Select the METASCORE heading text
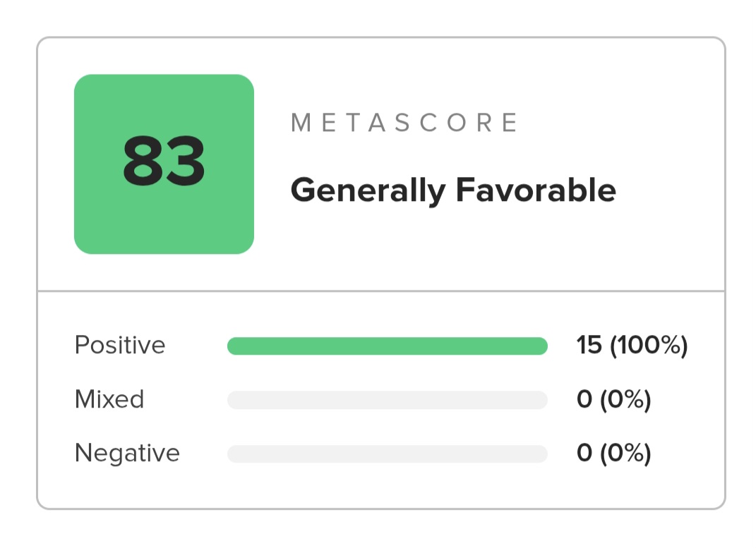Screen dimensions: 756x548 (x=404, y=122)
